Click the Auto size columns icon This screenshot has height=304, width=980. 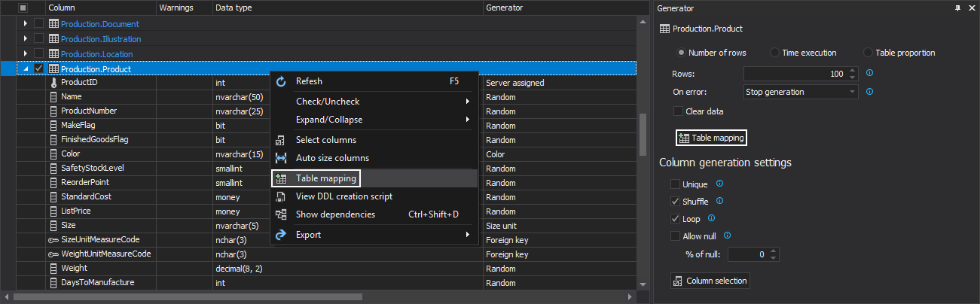pyautogui.click(x=281, y=158)
